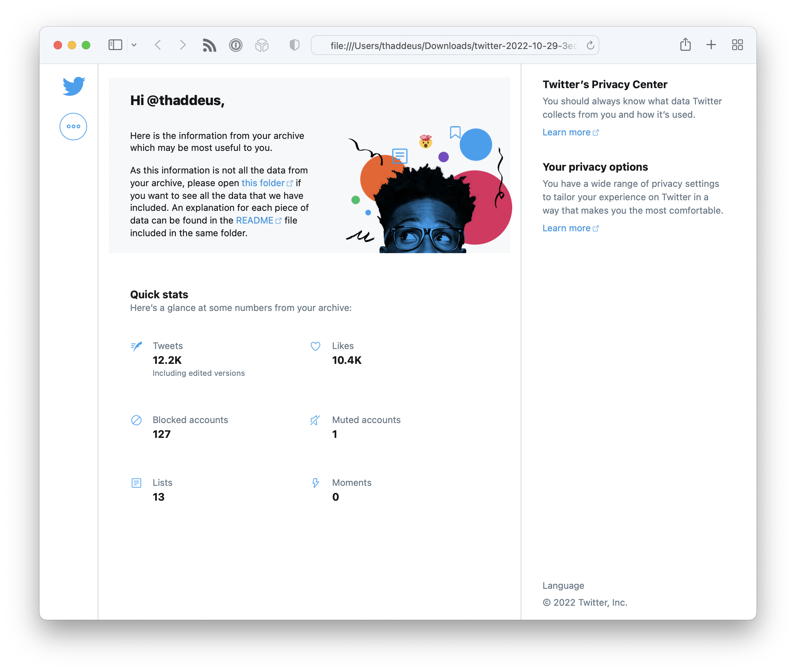Expand the sidebar button dropdown chevron
The width and height of the screenshot is (796, 672).
[x=134, y=45]
